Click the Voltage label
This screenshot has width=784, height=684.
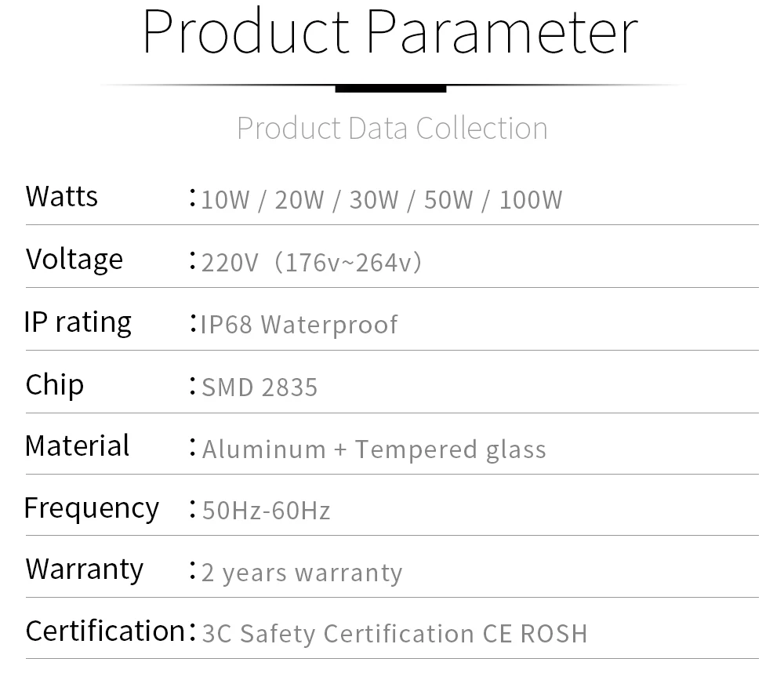74,259
